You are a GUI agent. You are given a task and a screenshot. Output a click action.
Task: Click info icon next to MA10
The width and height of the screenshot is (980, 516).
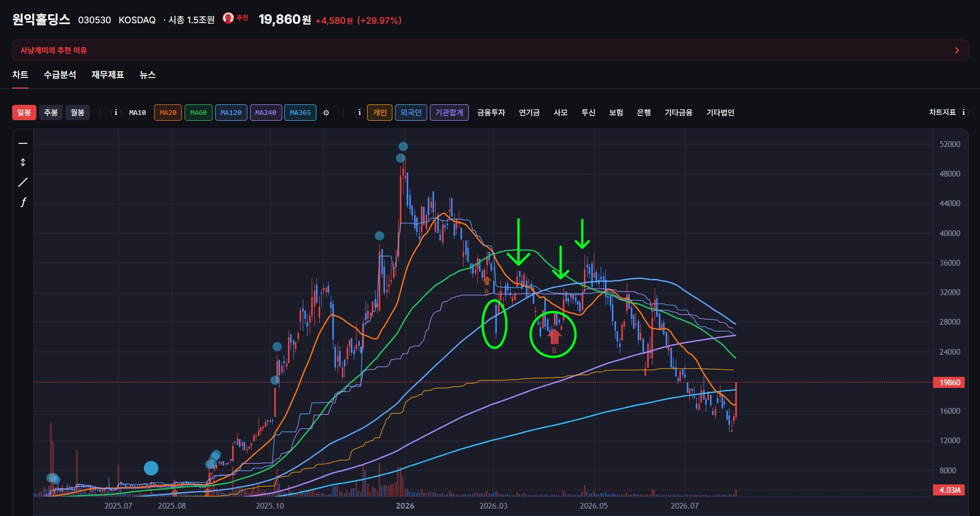coord(116,112)
